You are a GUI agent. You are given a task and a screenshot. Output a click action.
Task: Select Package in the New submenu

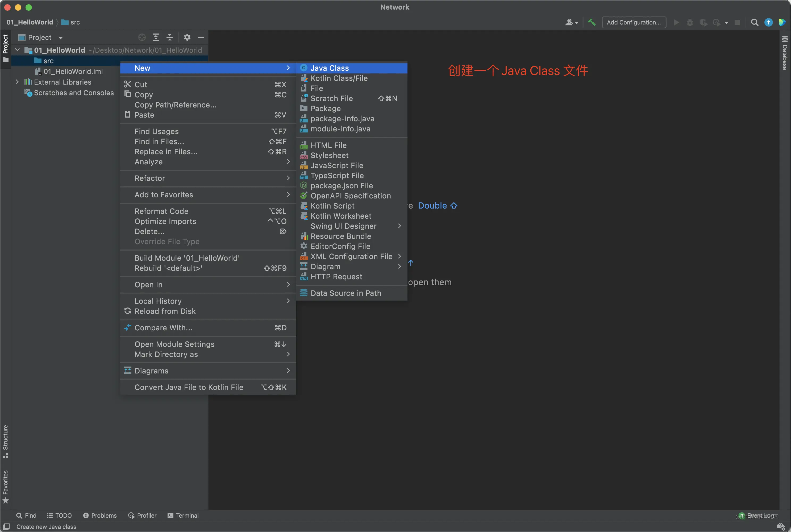(x=352, y=109)
